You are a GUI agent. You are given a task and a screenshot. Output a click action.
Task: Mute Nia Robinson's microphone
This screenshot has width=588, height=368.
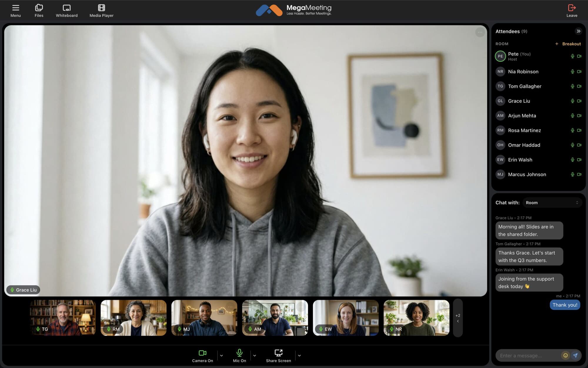[x=572, y=71]
